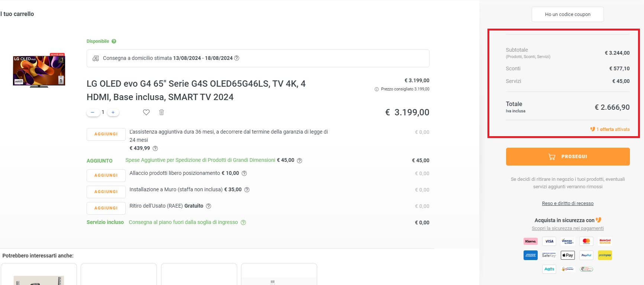Screen dimensions: 644x285
Task: Click the orange Prosegui checkout button
Action: click(567, 157)
